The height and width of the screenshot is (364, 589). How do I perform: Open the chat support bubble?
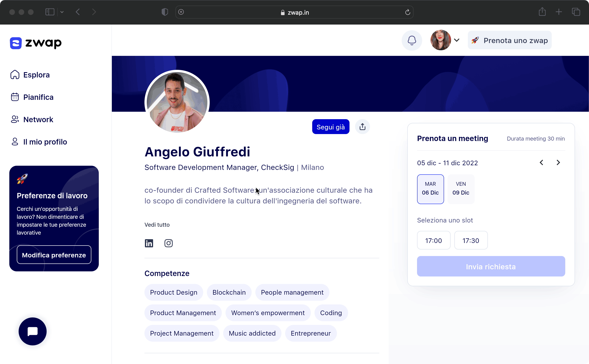point(33,331)
